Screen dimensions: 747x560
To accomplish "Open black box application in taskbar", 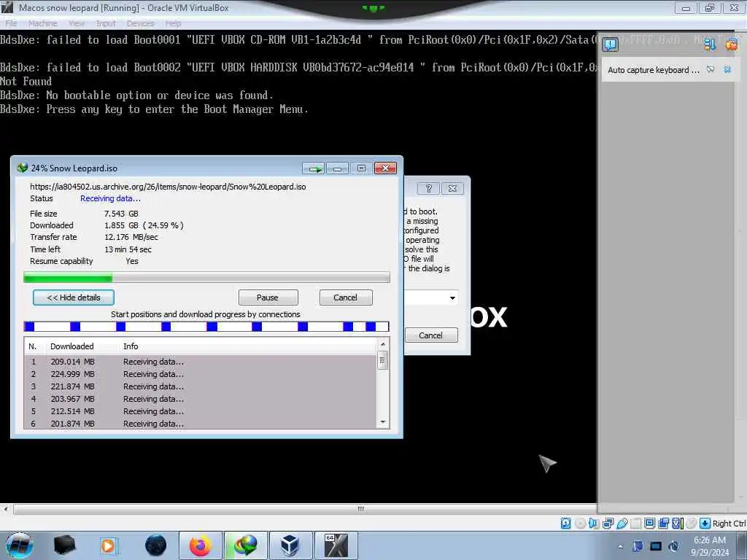I will 65,545.
